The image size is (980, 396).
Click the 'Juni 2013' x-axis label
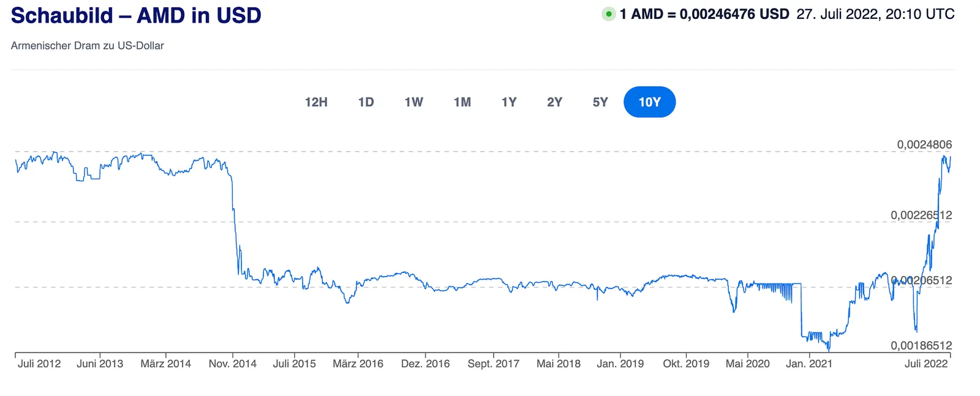pyautogui.click(x=100, y=364)
